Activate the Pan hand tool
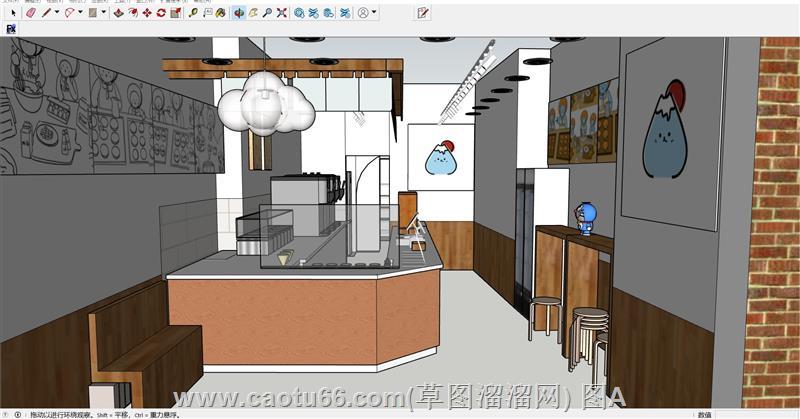Viewport: 800px width, 419px height. (253, 13)
